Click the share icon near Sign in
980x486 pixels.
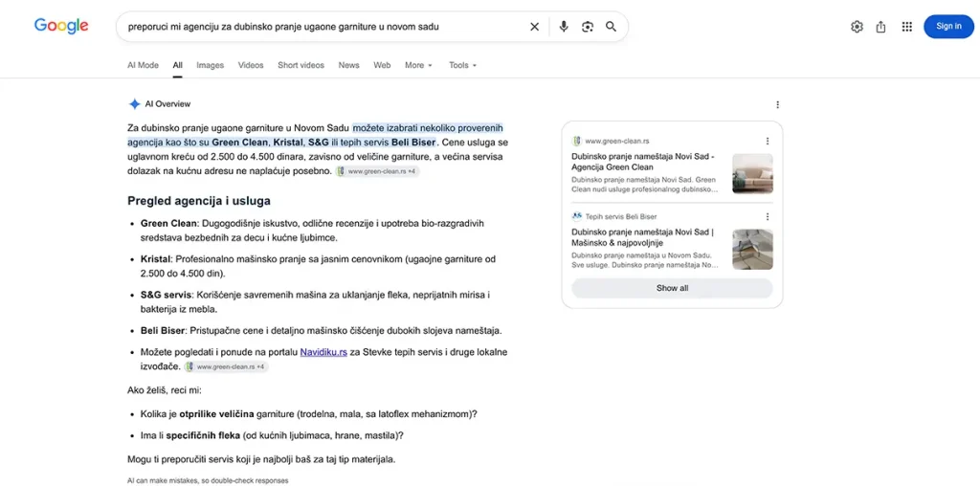coord(881,27)
